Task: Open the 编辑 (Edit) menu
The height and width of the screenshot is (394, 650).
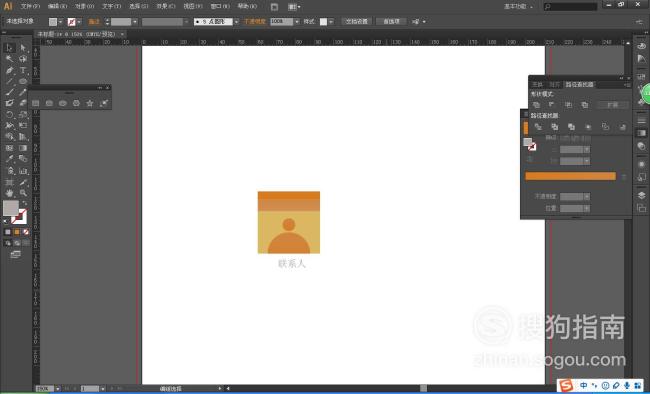Action: tap(57, 6)
